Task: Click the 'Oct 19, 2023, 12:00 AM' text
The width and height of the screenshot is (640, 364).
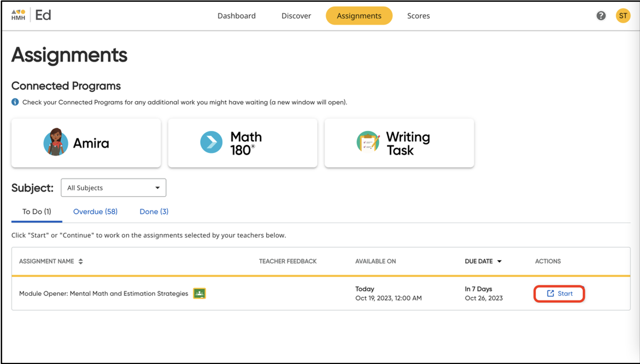Action: (388, 298)
